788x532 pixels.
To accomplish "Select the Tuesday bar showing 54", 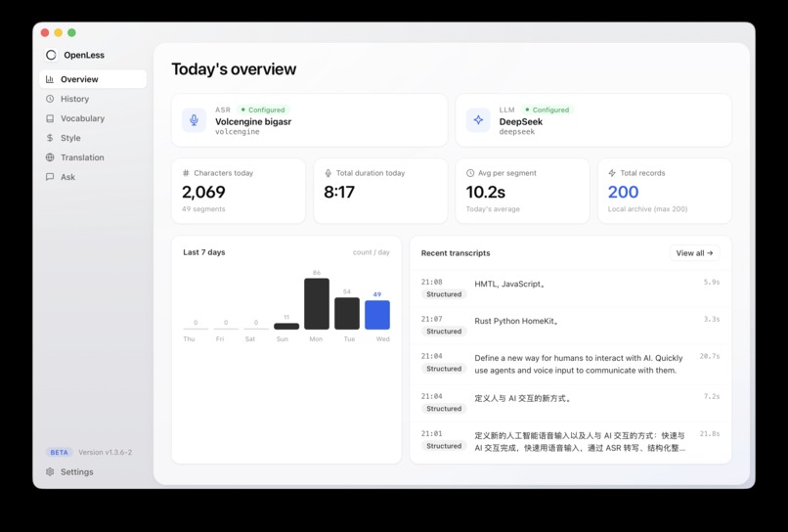I will (347, 313).
